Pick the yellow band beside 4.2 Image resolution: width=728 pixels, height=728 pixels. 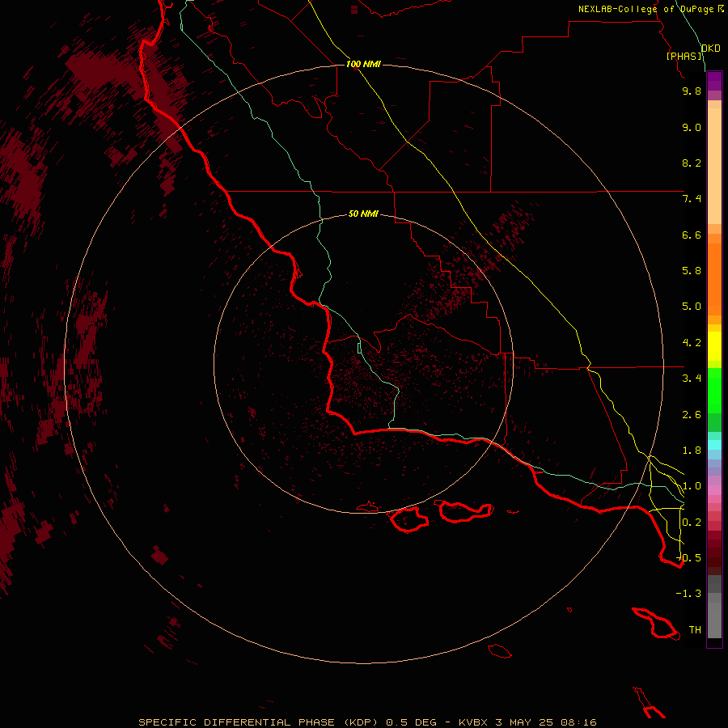[714, 346]
